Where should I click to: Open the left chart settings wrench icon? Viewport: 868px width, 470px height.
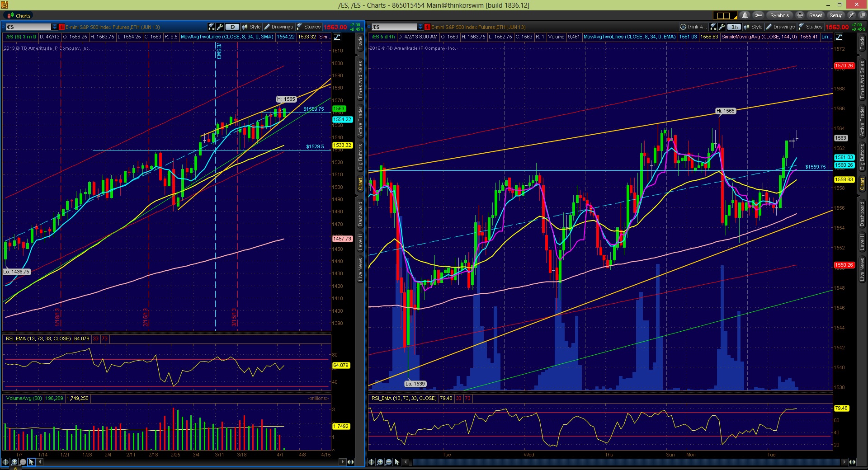(x=220, y=27)
